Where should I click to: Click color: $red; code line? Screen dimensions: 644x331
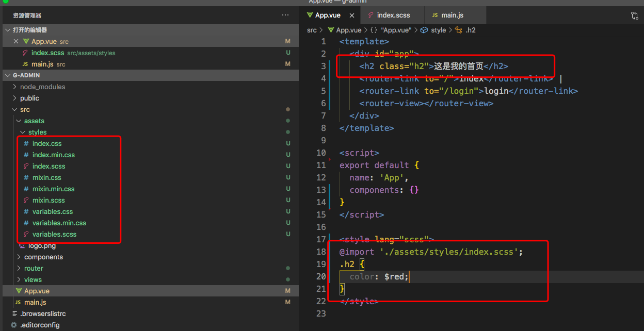tap(379, 276)
